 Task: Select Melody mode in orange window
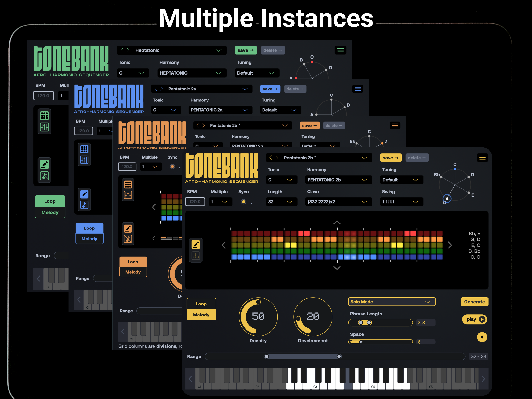(x=133, y=272)
